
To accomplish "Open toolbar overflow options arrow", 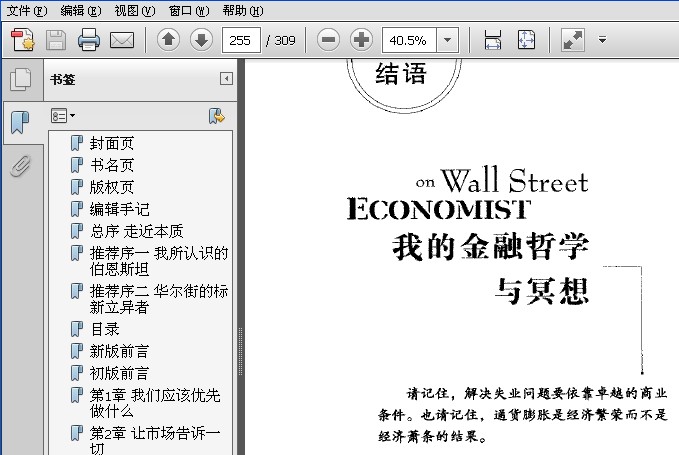I will [x=602, y=40].
